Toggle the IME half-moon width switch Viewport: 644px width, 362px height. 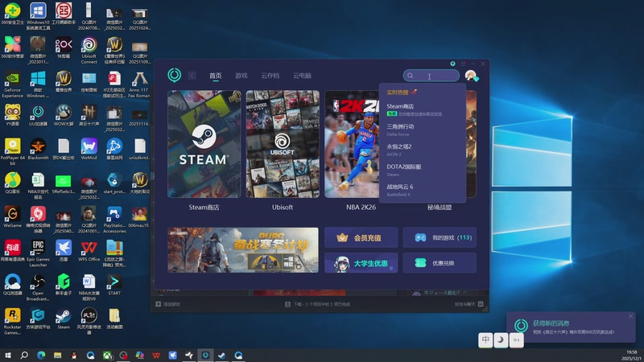pyautogui.click(x=501, y=339)
